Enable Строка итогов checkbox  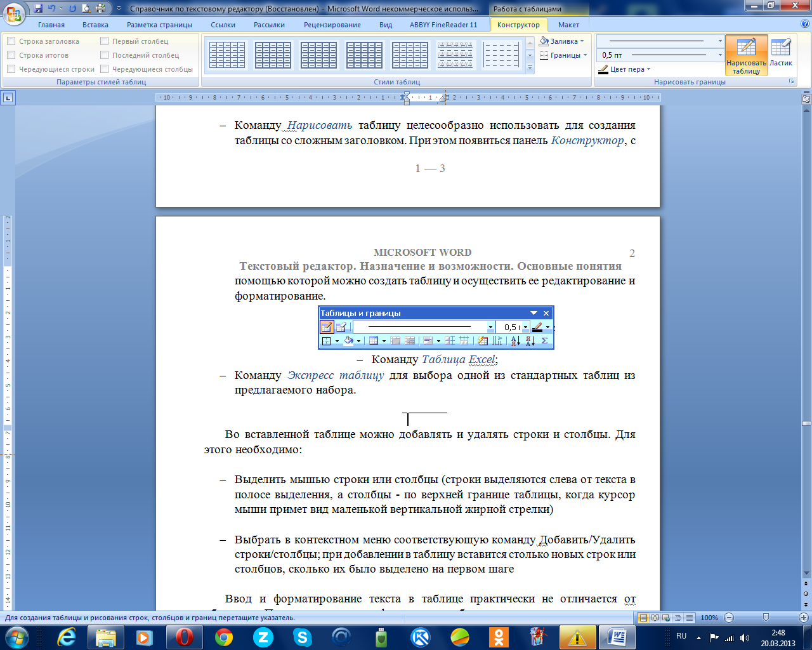(x=11, y=55)
